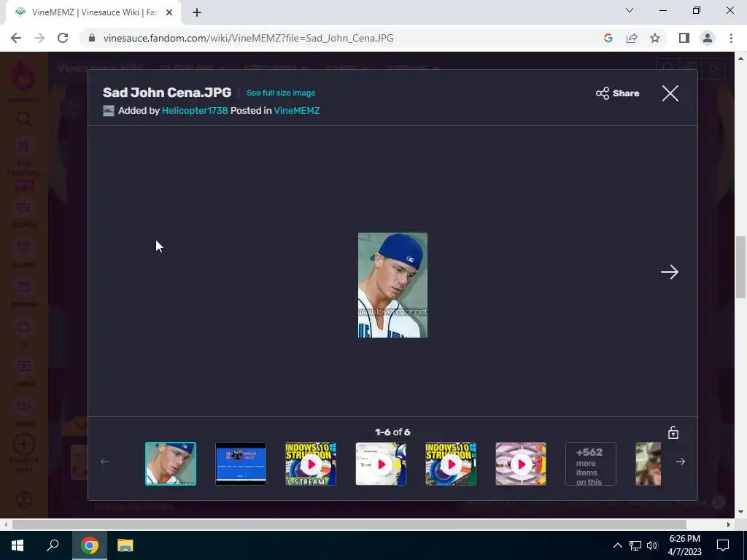The height and width of the screenshot is (560, 747).
Task: Open Chrome side panel icon
Action: click(684, 38)
